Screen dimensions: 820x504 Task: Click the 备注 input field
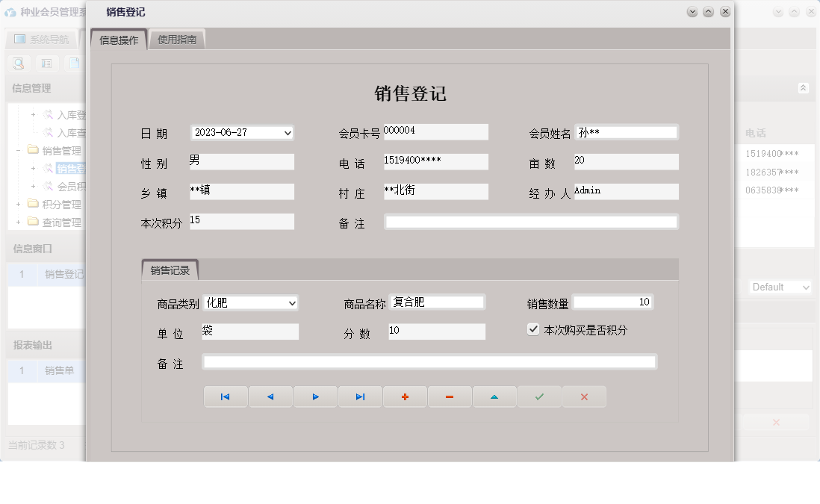pos(530,221)
